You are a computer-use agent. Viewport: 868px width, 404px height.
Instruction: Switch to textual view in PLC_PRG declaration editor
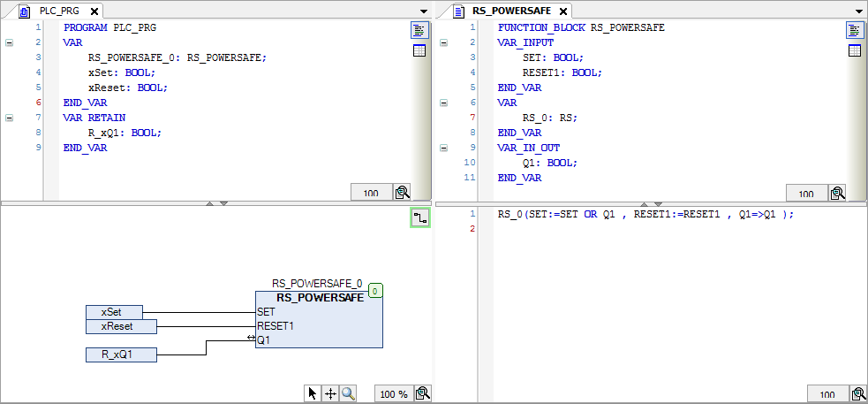pos(419,30)
